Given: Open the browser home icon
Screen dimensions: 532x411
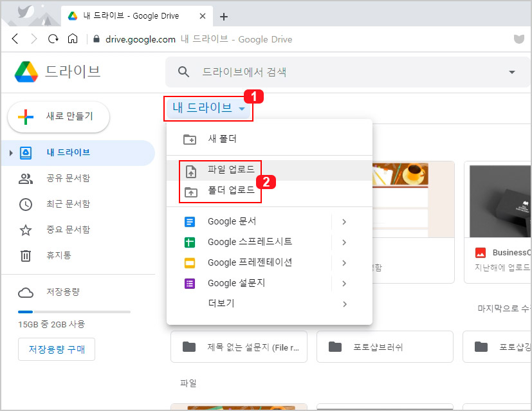Looking at the screenshot, I should tap(73, 39).
